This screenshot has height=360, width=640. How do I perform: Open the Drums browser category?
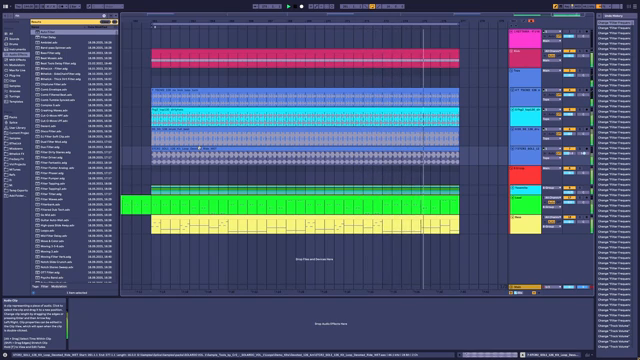point(13,44)
